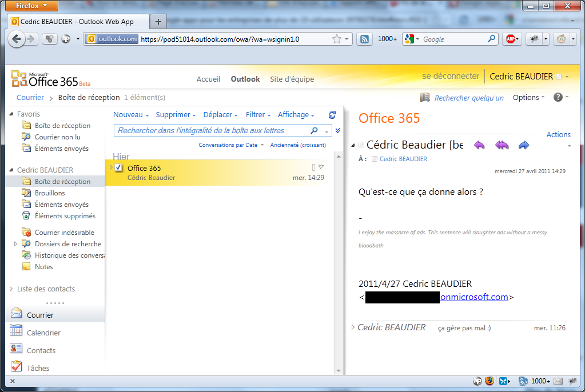Click the Adblock Plus ABP icon
Viewport: 585px width, 392px height.
(x=511, y=39)
